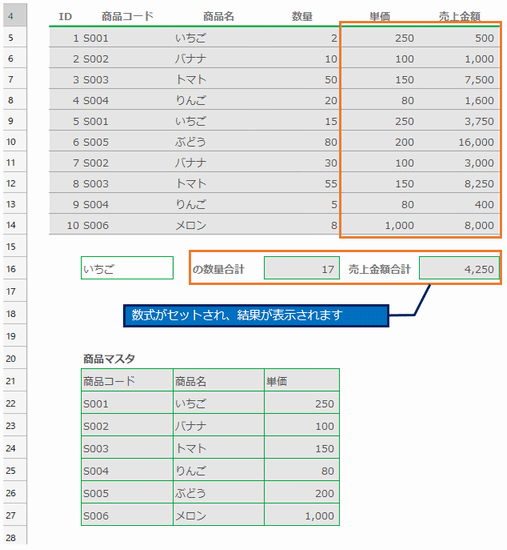The width and height of the screenshot is (507, 550).
Task: Click the ID column header
Action: click(65, 16)
